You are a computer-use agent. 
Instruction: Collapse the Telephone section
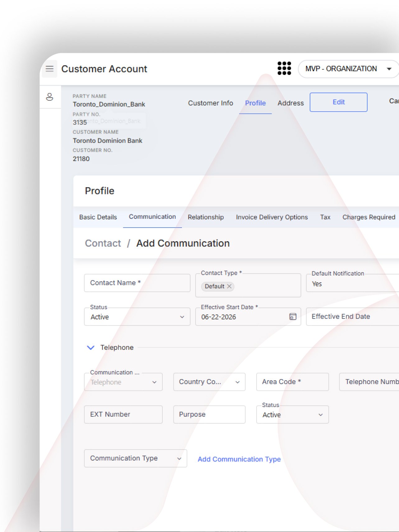[90, 347]
